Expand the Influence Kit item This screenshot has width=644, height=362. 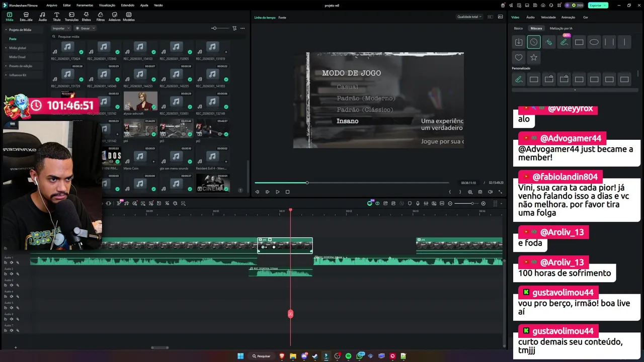(x=6, y=75)
